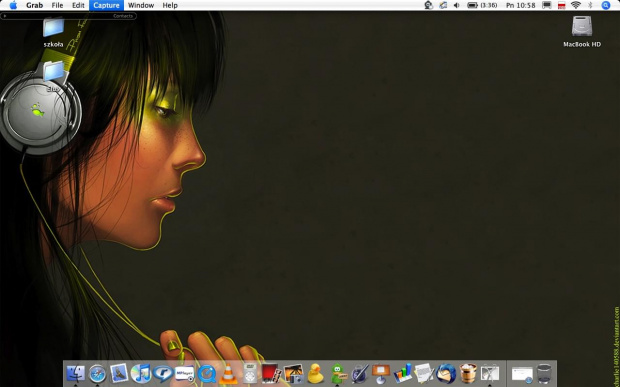Open Adium green bird icon
Image resolution: width=620 pixels, height=387 pixels.
click(x=338, y=374)
